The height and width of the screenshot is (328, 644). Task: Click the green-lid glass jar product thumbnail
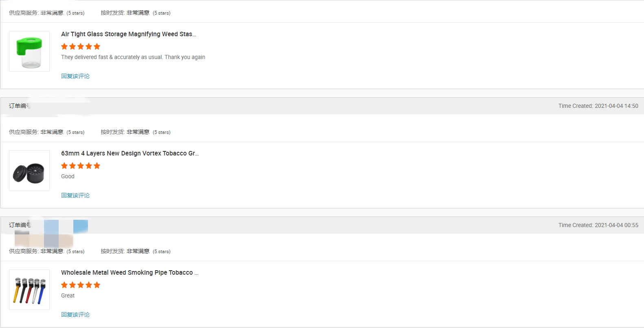point(29,51)
